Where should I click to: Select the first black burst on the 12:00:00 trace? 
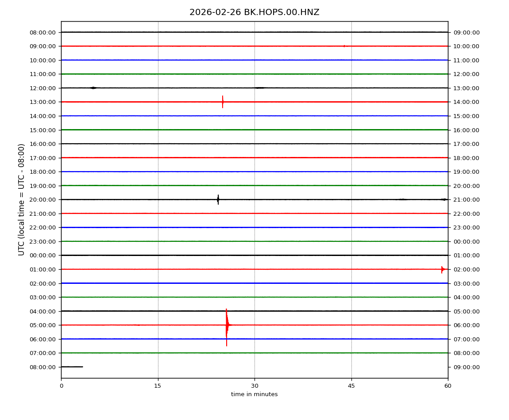click(93, 88)
